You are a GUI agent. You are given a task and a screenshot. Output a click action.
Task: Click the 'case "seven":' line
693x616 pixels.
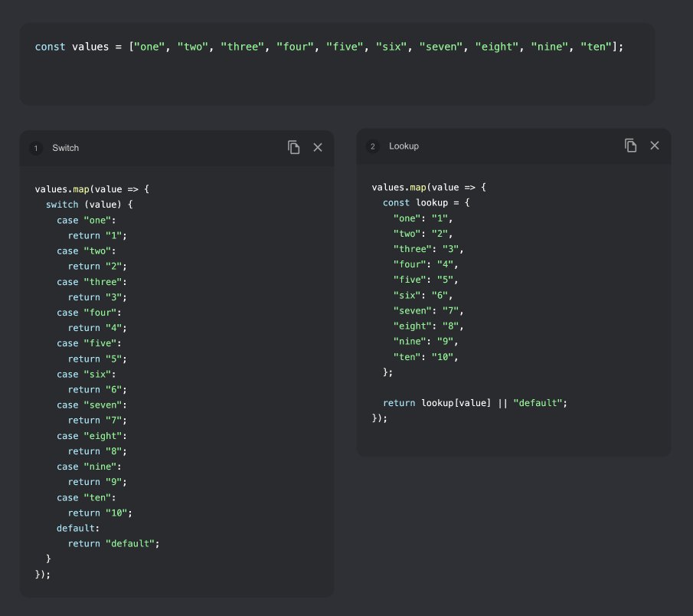[x=91, y=405]
